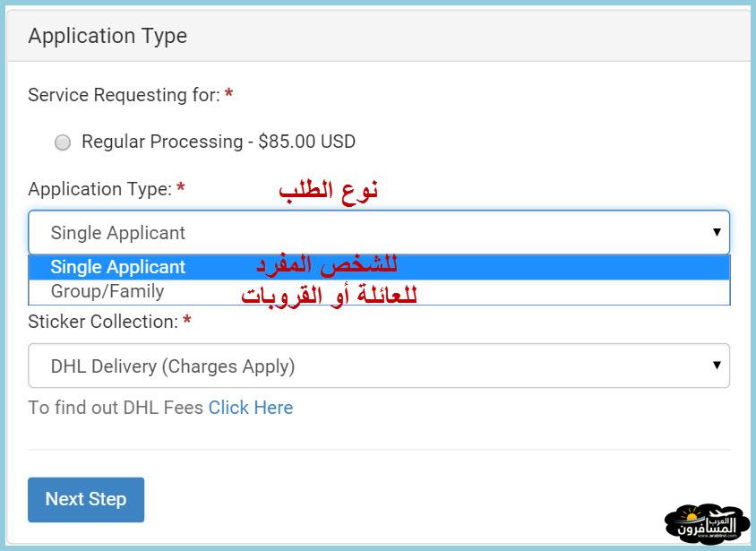Open the DHL Delivery (Charges Apply) dropdown
This screenshot has height=551, width=756.
coord(379,366)
